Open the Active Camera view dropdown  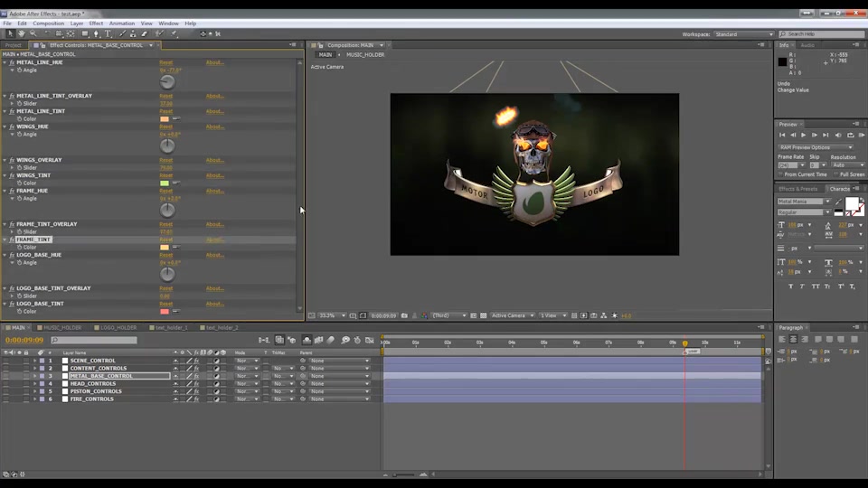[512, 315]
